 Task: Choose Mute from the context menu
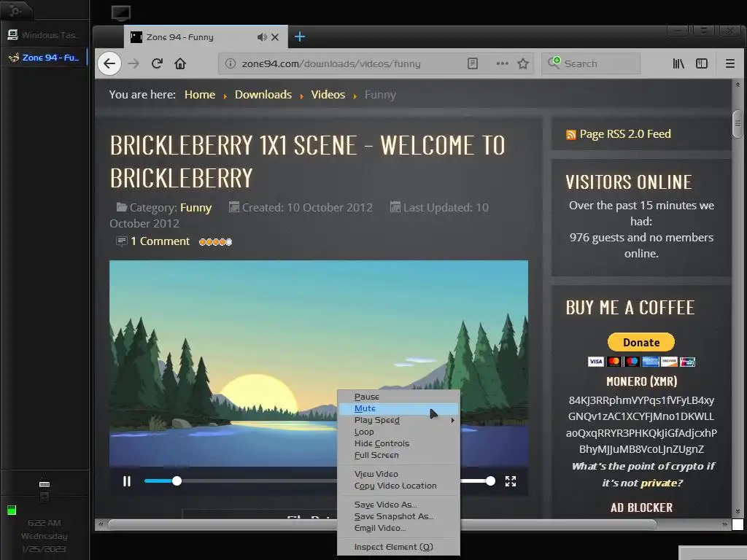tap(399, 408)
